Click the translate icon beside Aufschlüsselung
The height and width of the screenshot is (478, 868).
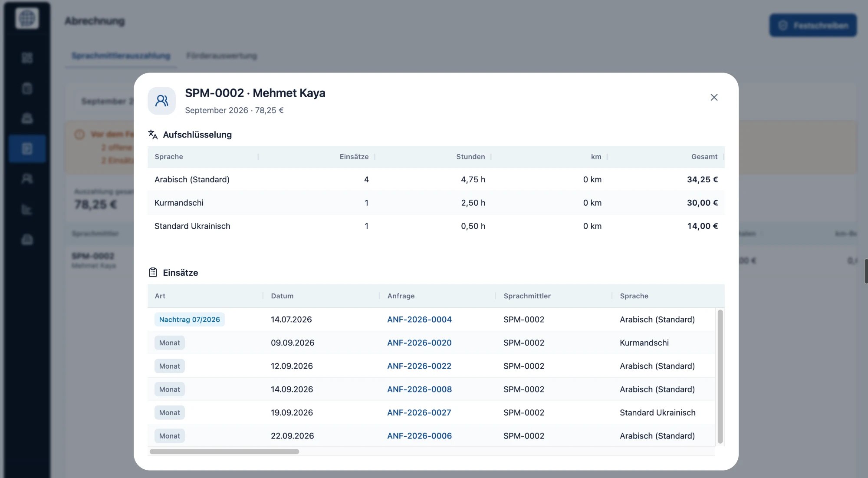[x=153, y=135]
